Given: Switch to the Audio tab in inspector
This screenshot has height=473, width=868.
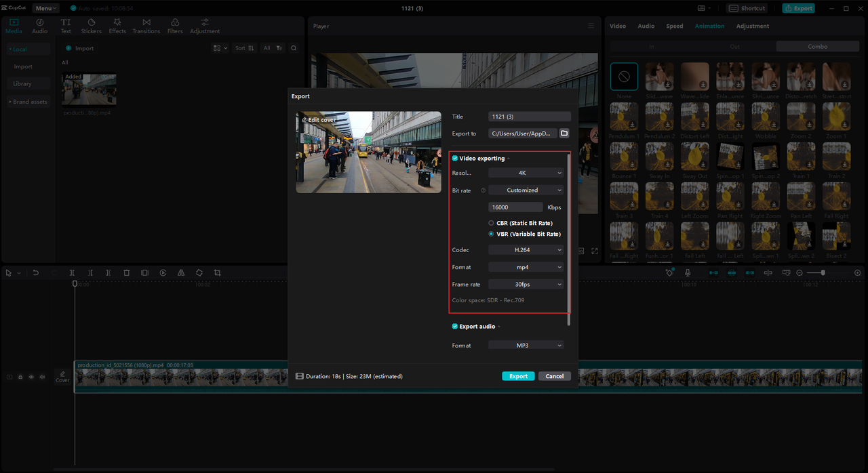Looking at the screenshot, I should coord(646,26).
